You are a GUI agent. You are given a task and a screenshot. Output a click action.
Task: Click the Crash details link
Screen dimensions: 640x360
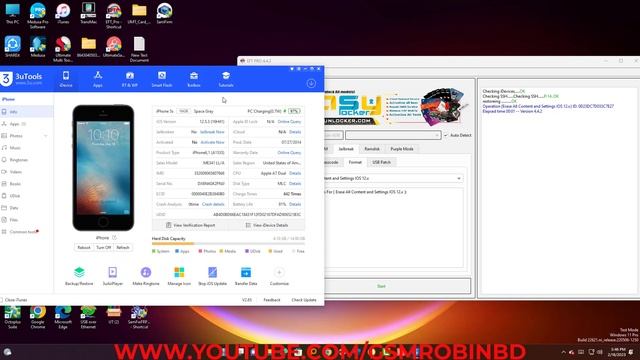(213, 204)
